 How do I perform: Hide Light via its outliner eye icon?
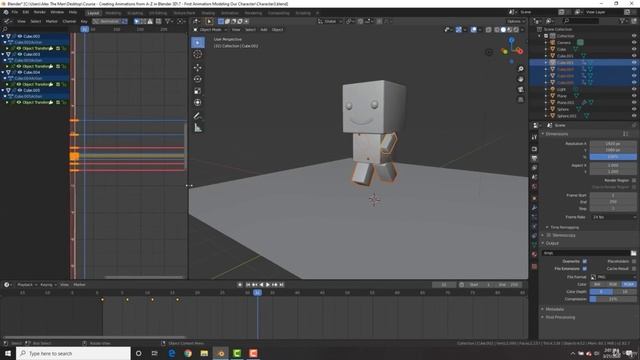[x=634, y=89]
